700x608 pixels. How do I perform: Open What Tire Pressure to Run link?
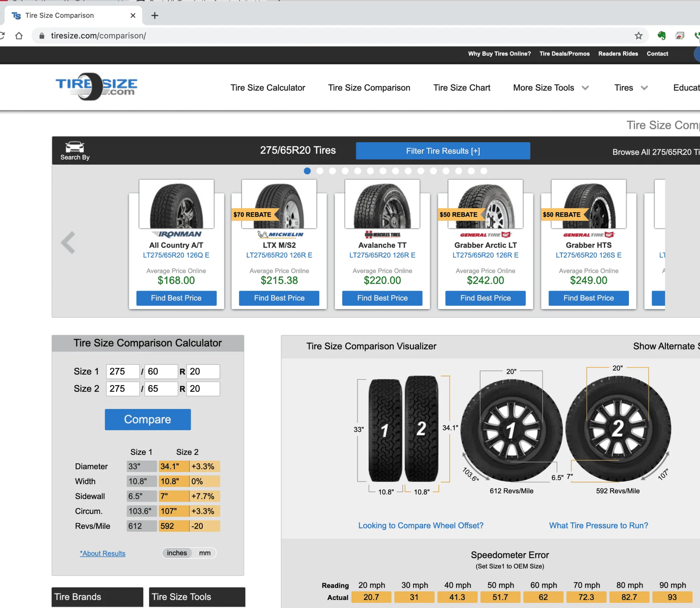598,525
